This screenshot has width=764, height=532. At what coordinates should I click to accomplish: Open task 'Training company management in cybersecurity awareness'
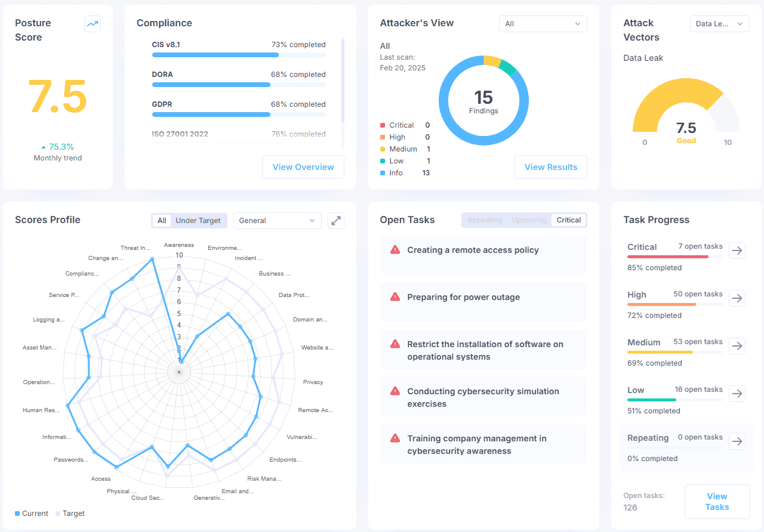[x=483, y=444]
